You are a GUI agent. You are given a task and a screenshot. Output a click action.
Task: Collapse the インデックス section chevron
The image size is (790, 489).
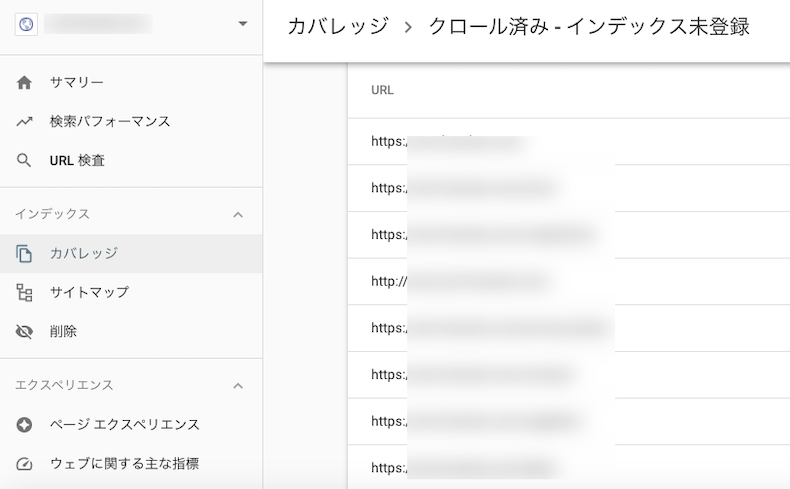point(238,215)
